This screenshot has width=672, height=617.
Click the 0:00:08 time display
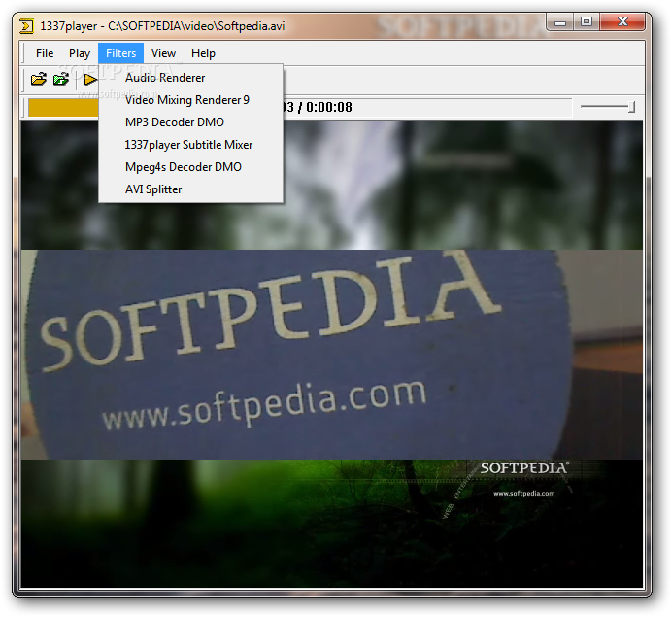(x=329, y=107)
